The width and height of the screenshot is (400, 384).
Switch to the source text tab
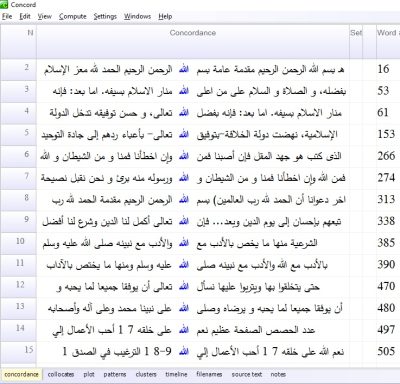click(247, 374)
